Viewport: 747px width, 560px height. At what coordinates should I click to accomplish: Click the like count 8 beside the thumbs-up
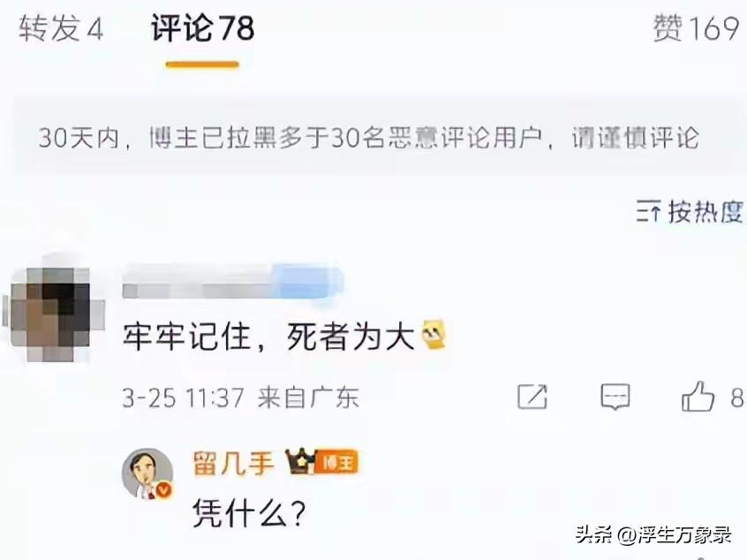pyautogui.click(x=737, y=397)
